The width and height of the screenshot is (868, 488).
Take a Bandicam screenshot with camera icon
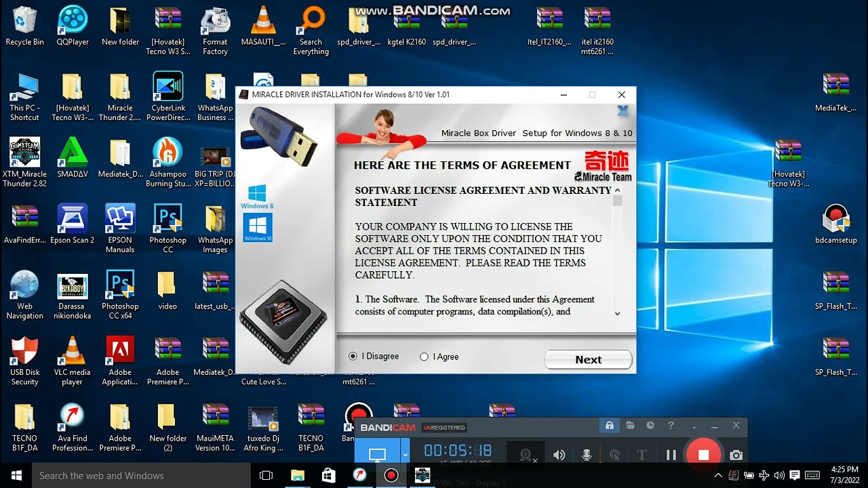pyautogui.click(x=736, y=455)
